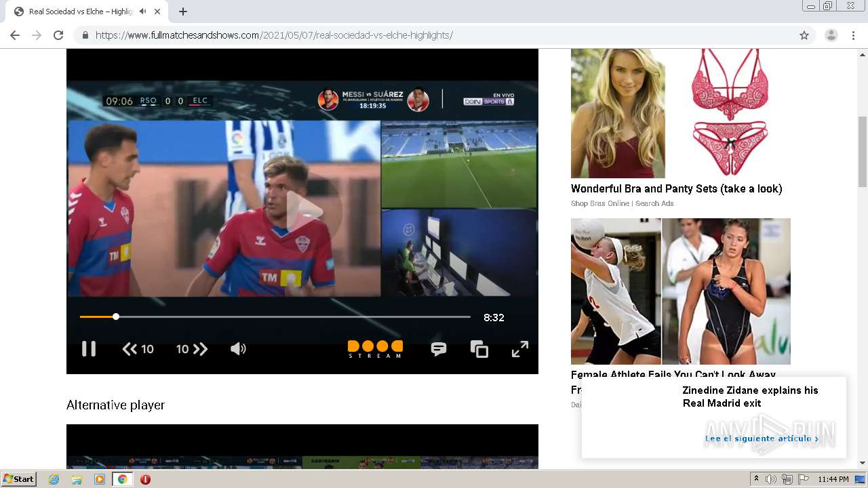
Task: Enter fullscreen video mode
Action: coord(520,349)
